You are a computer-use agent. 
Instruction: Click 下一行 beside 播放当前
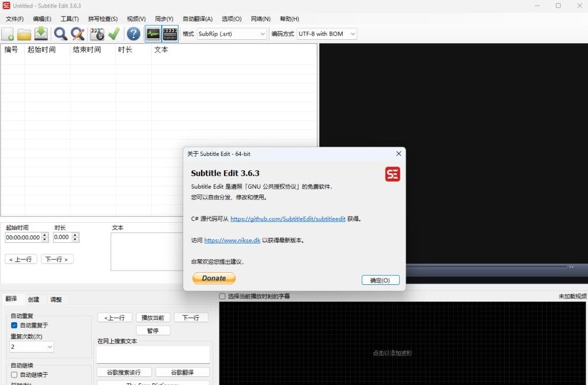191,318
